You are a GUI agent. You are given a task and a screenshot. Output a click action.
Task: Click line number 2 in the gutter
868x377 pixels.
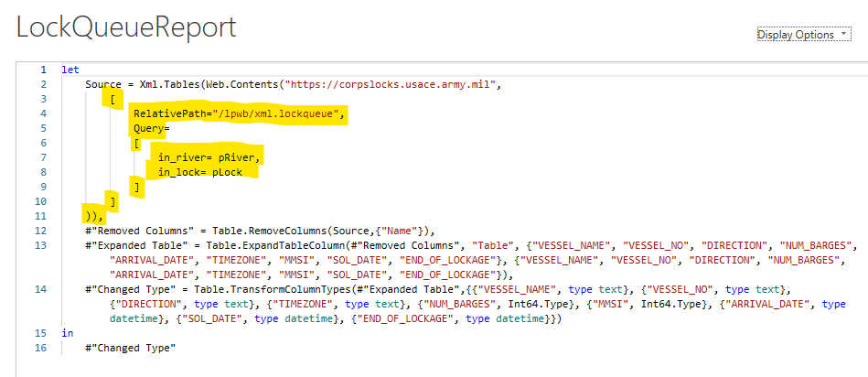coord(43,84)
